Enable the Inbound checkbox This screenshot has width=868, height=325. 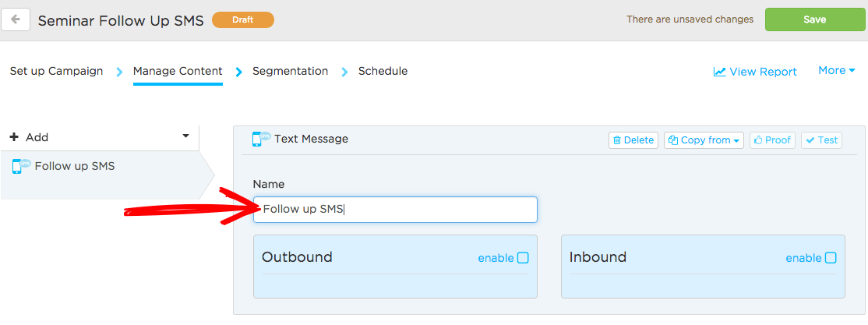click(x=831, y=257)
